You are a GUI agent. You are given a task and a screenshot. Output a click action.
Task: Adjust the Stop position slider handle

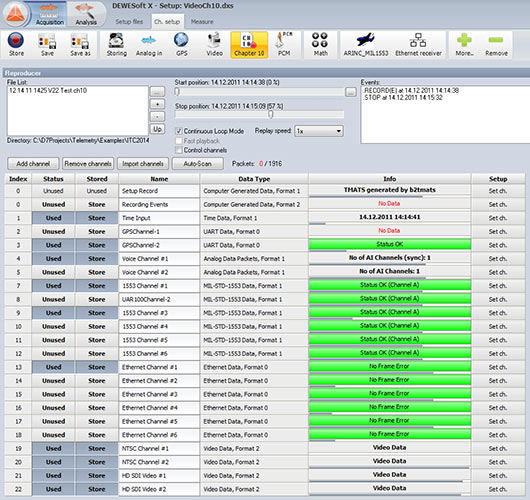[270, 114]
